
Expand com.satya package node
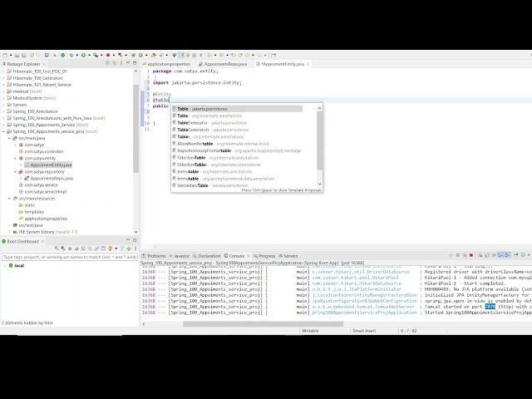point(15,145)
